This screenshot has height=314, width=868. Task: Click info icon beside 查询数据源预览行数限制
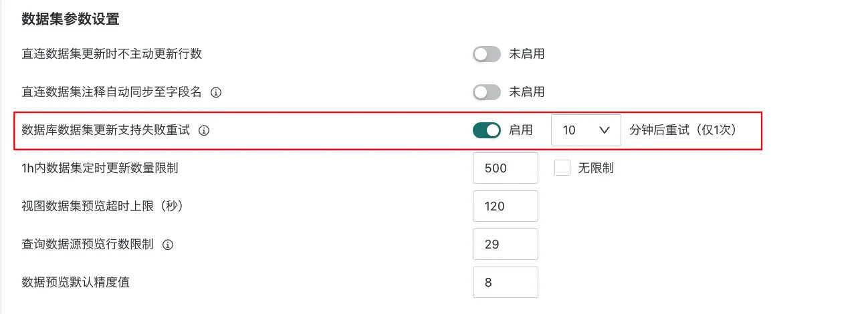[169, 245]
